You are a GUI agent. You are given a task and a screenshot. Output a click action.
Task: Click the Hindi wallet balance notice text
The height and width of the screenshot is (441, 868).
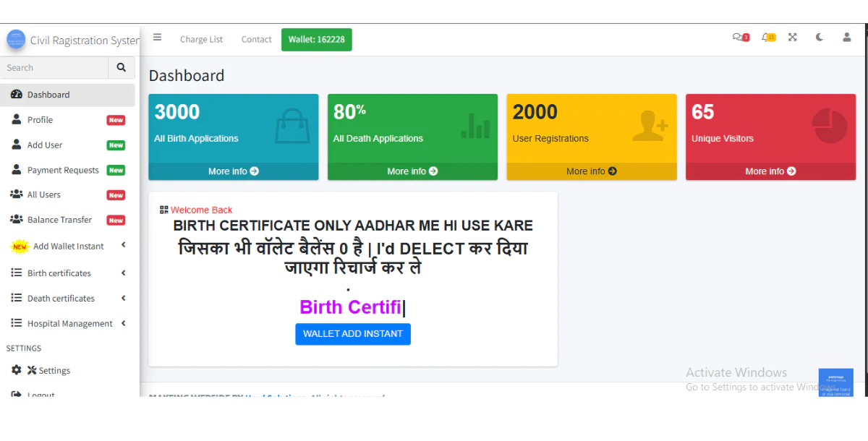pyautogui.click(x=353, y=258)
